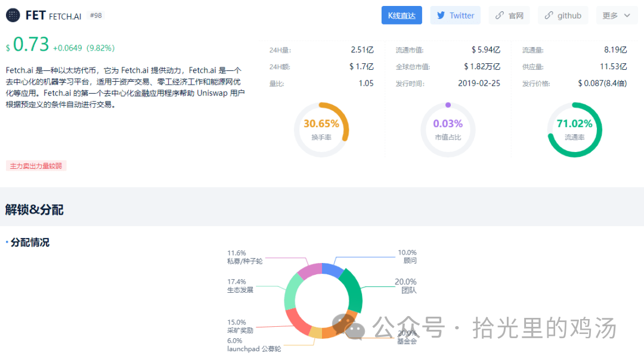Screen dimensions: 644x362
Task: Click the #98 rank badge
Action: 95,16
